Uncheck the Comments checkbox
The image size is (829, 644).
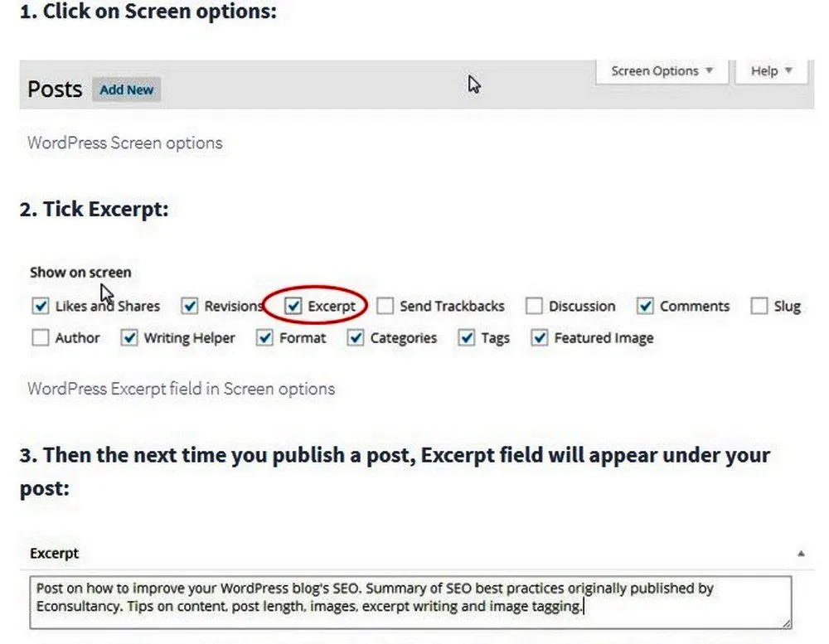pyautogui.click(x=645, y=306)
